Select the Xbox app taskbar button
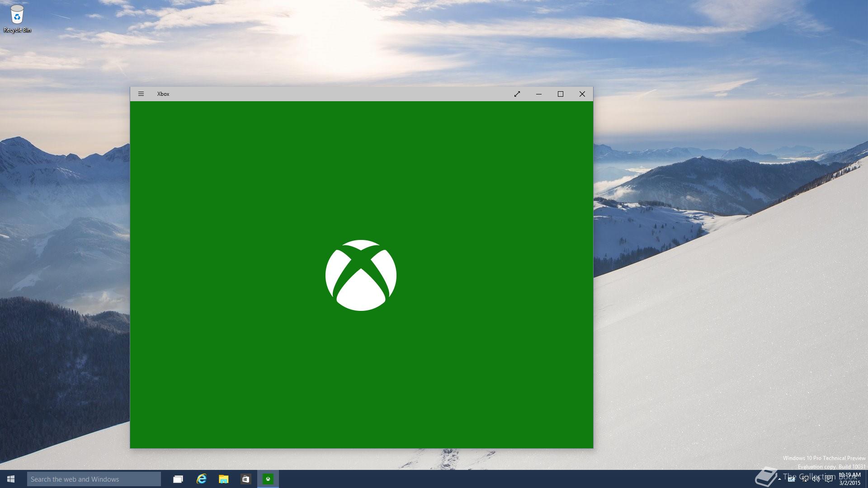The image size is (868, 488). point(268,479)
